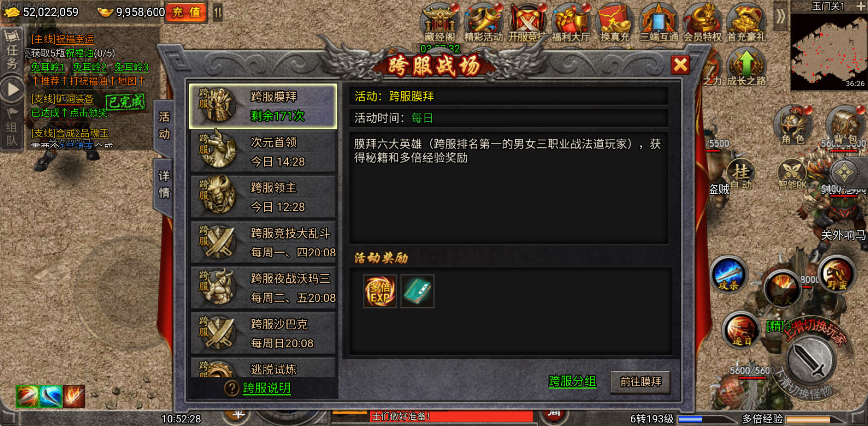The height and width of the screenshot is (426, 868).
Task: Click the 充值 recharge button
Action: pyautogui.click(x=187, y=12)
